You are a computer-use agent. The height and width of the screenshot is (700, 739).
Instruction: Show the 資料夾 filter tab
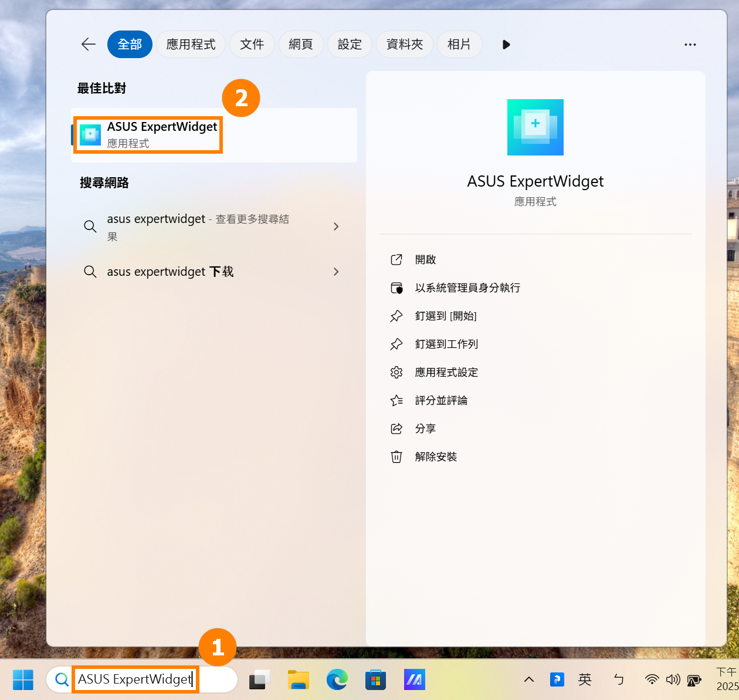(405, 45)
